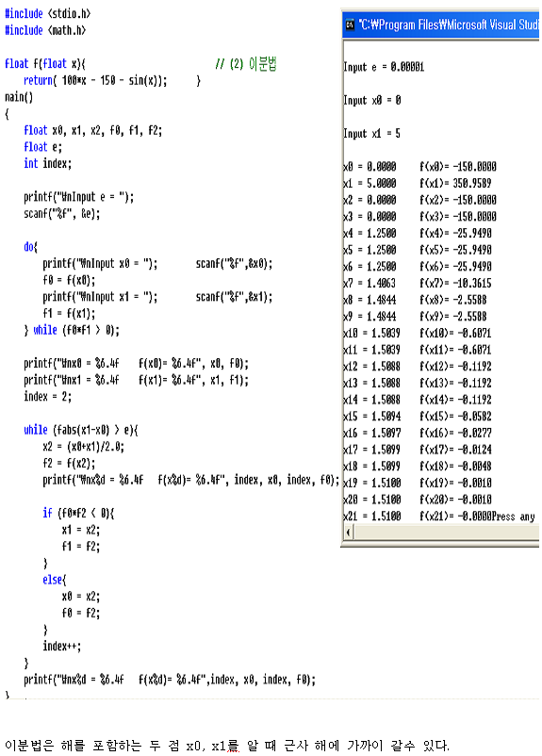542x756 pixels.
Task: Click the 'f0 = f2;' assignment
Action: [x=81, y=614]
